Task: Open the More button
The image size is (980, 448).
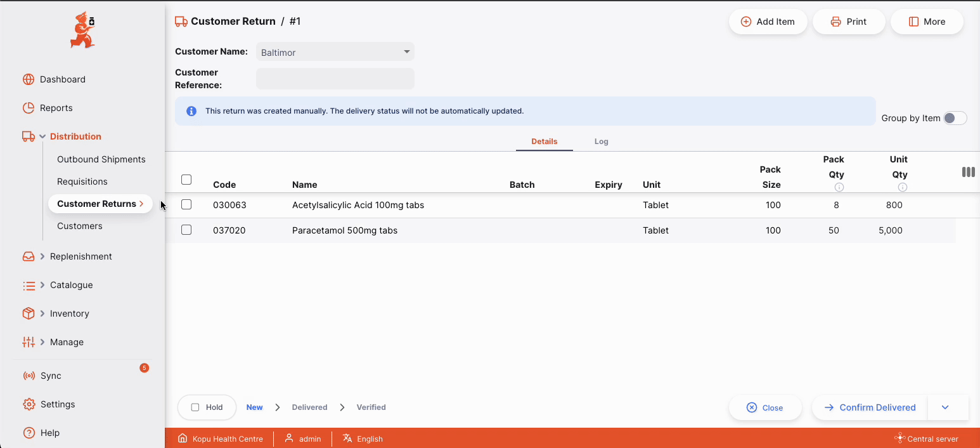Action: click(927, 22)
